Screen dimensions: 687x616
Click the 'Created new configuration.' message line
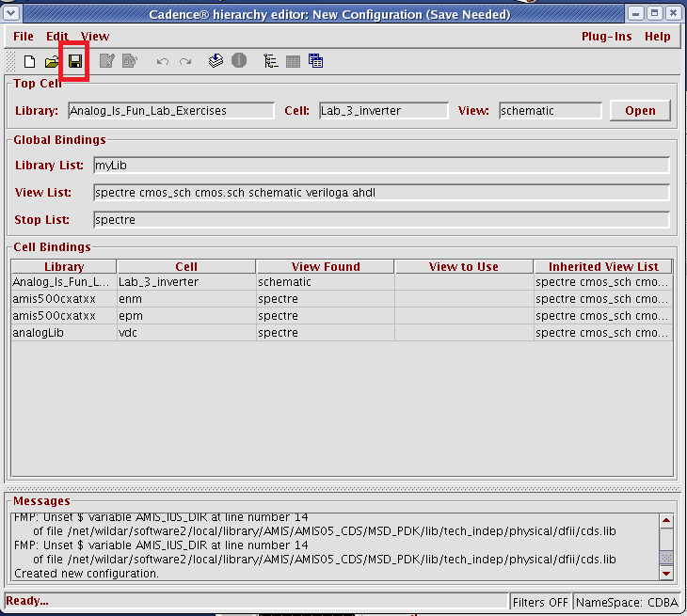pyautogui.click(x=87, y=573)
